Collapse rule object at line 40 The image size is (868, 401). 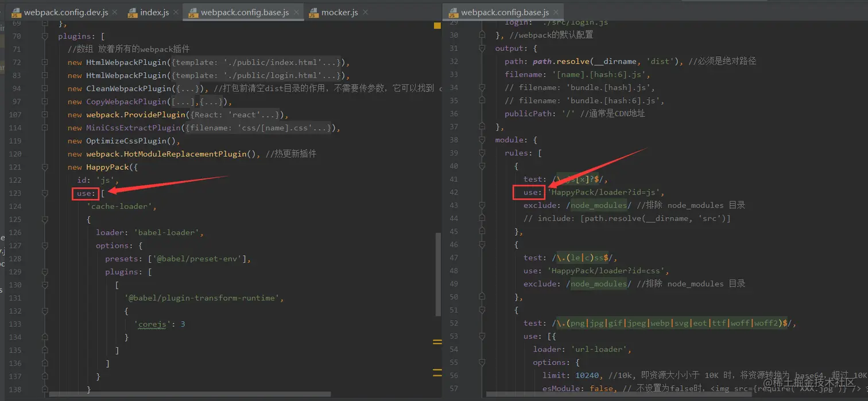482,166
